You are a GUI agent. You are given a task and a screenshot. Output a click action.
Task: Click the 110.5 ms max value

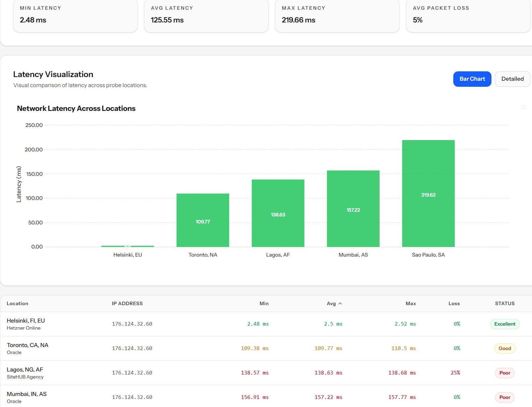[x=404, y=348]
